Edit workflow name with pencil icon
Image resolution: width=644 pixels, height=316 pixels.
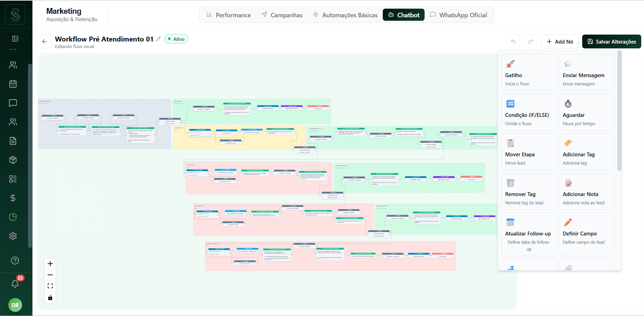[158, 39]
